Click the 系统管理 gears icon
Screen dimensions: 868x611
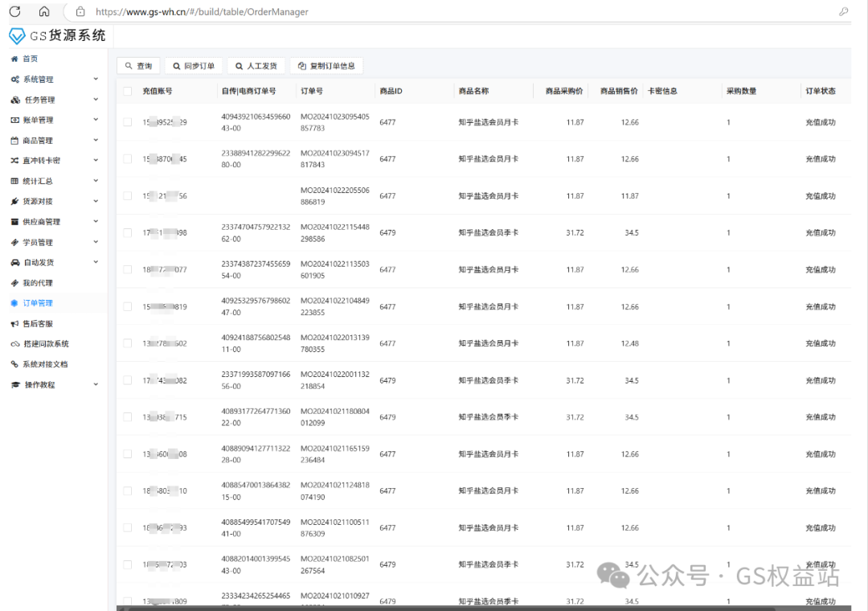point(15,80)
